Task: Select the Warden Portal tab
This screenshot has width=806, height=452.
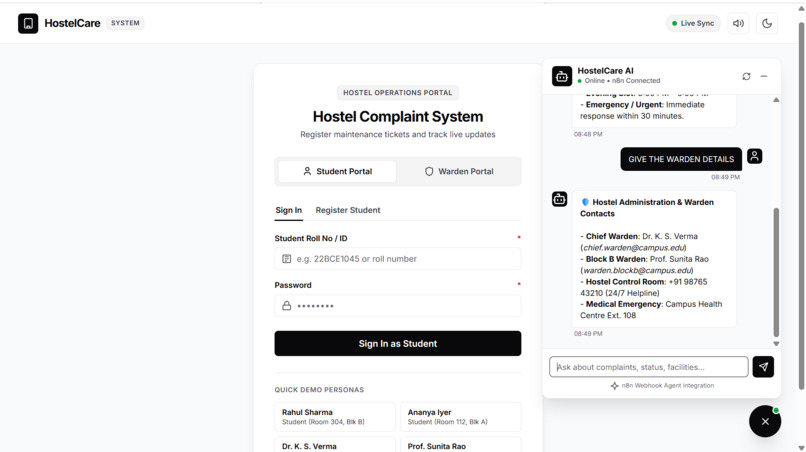Action: click(x=459, y=171)
